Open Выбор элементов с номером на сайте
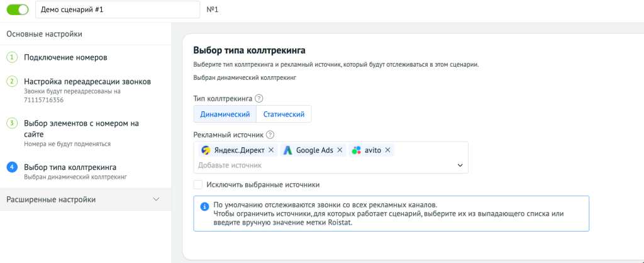This screenshot has height=263, width=644. coord(81,128)
